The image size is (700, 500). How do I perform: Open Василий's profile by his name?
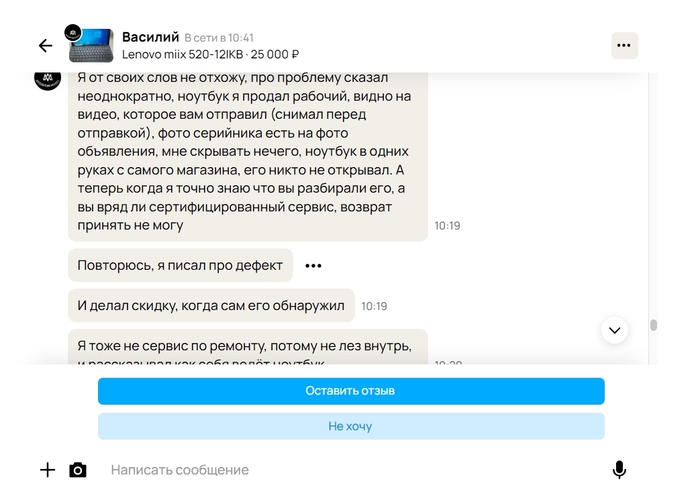150,37
